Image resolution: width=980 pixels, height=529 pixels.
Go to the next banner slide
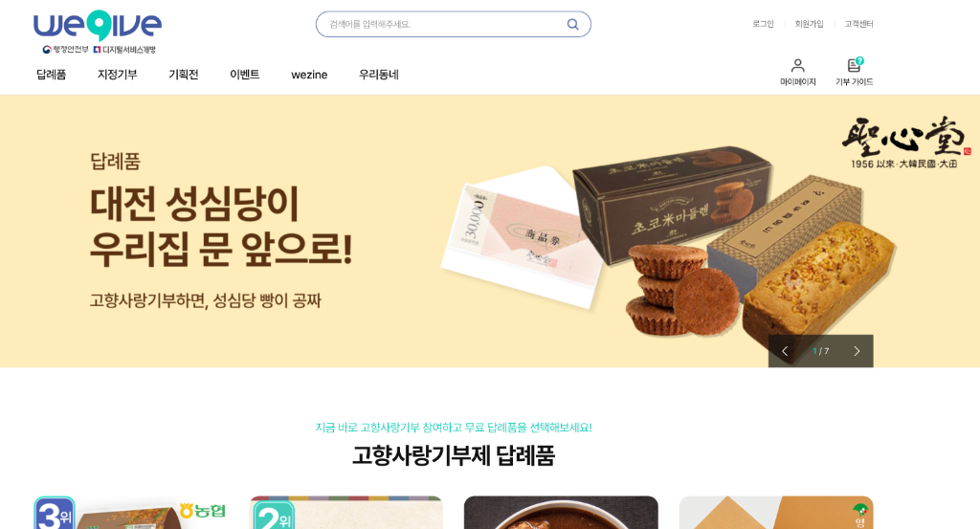857,351
